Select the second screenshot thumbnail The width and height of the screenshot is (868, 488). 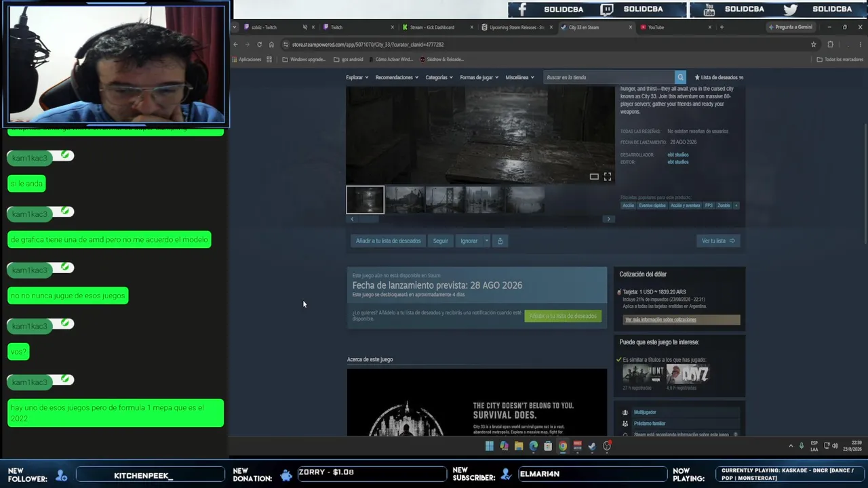(x=405, y=200)
